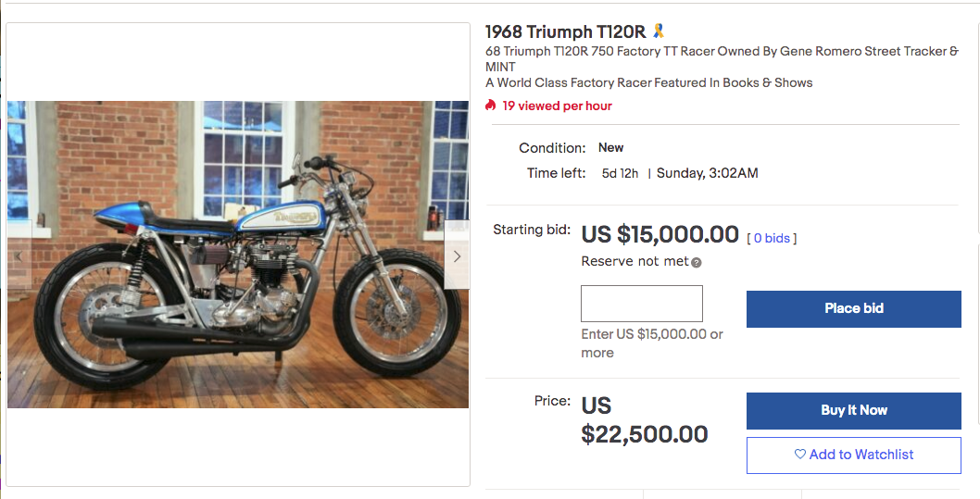
Task: Click the Reserve not met text
Action: [634, 261]
